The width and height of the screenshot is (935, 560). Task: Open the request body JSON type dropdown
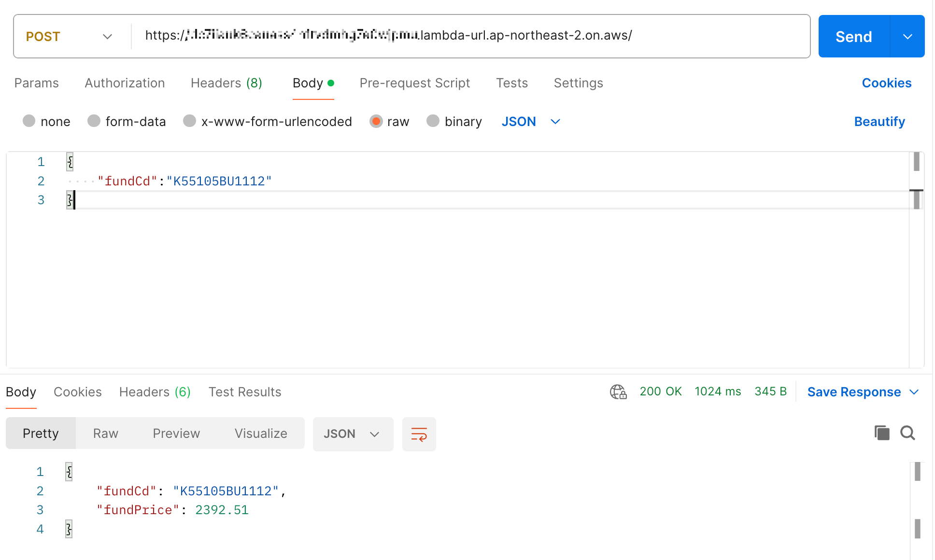click(530, 122)
